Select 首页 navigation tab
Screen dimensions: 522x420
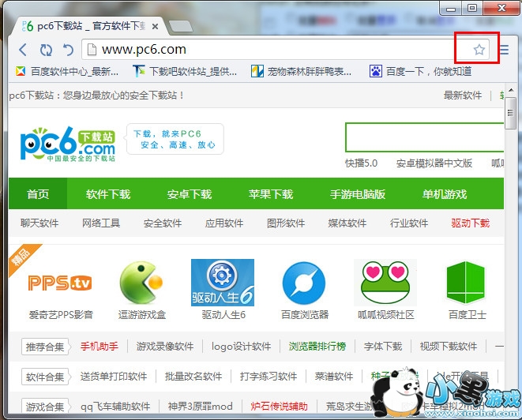pyautogui.click(x=38, y=193)
